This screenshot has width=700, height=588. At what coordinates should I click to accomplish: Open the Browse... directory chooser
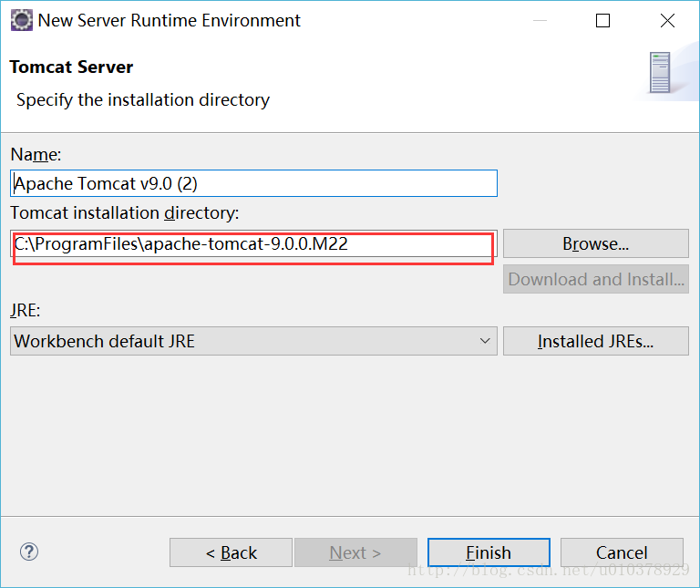[x=596, y=243]
